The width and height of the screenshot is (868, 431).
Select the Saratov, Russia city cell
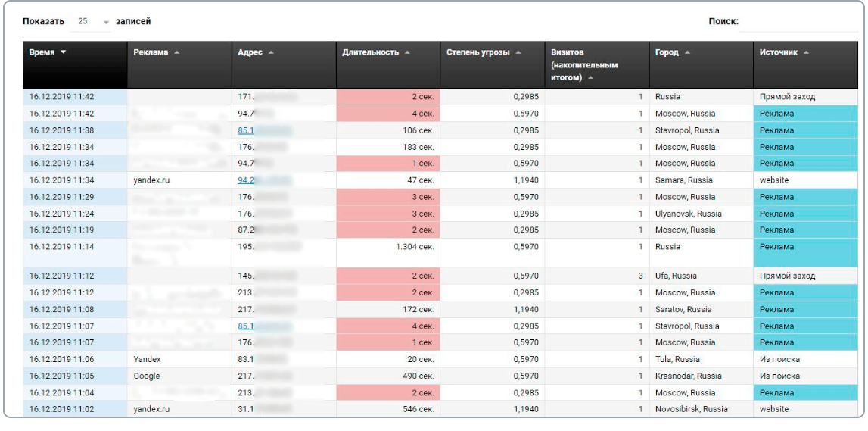(x=702, y=310)
